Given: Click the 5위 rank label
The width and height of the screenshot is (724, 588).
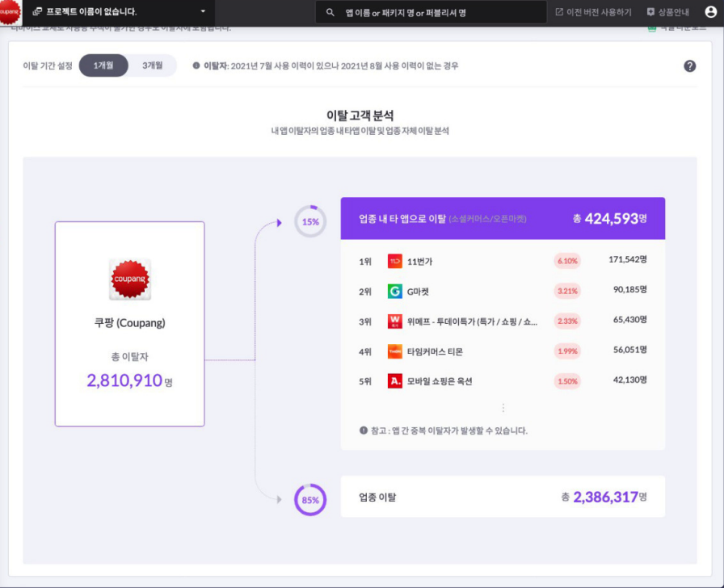Looking at the screenshot, I should tap(365, 382).
